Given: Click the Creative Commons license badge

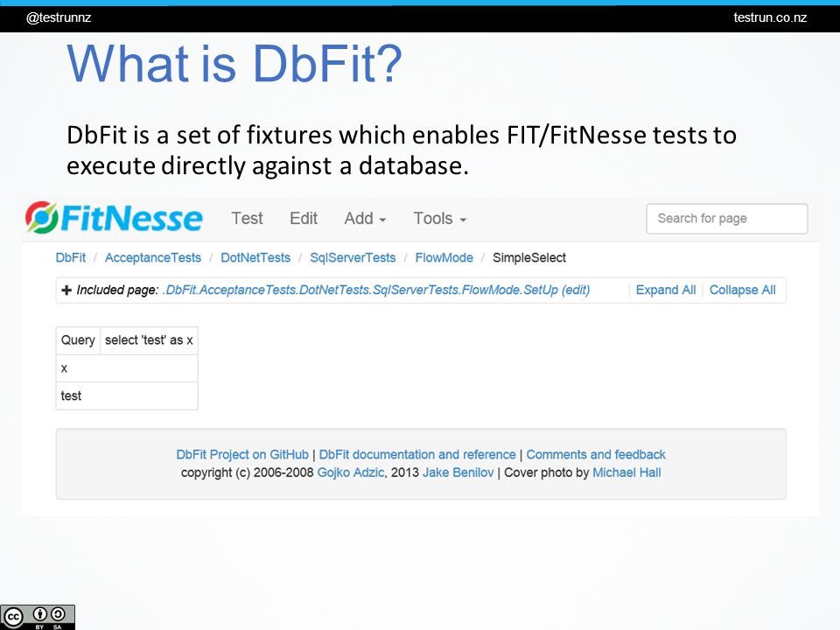Looking at the screenshot, I should (x=38, y=617).
